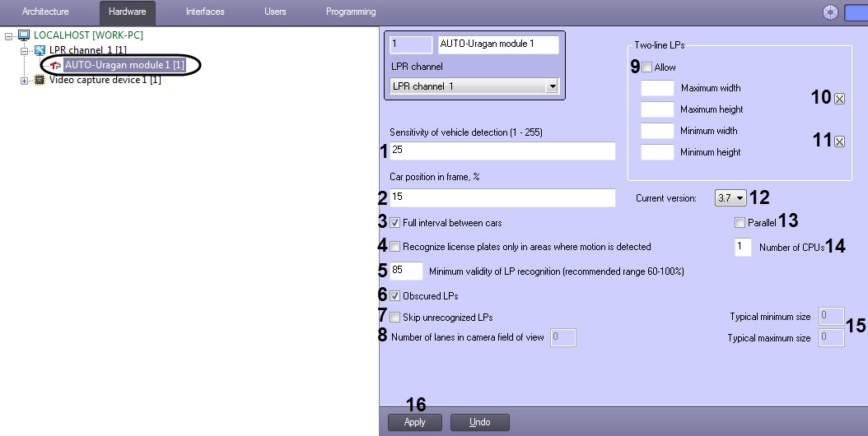Expand the Video capture device 1 node
The image size is (868, 436).
[x=24, y=81]
